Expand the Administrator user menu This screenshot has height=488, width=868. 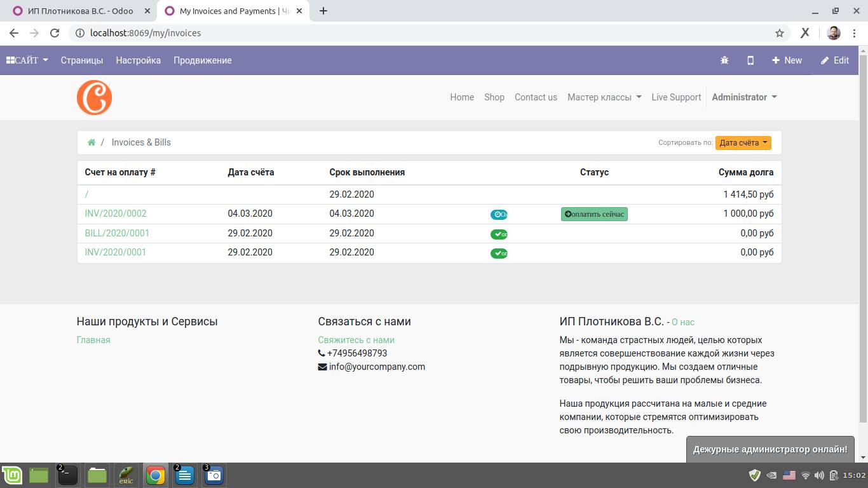744,97
